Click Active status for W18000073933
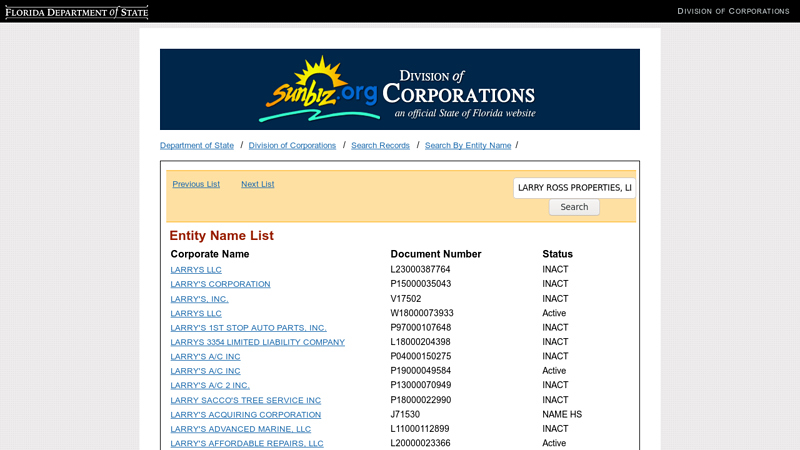 point(554,313)
